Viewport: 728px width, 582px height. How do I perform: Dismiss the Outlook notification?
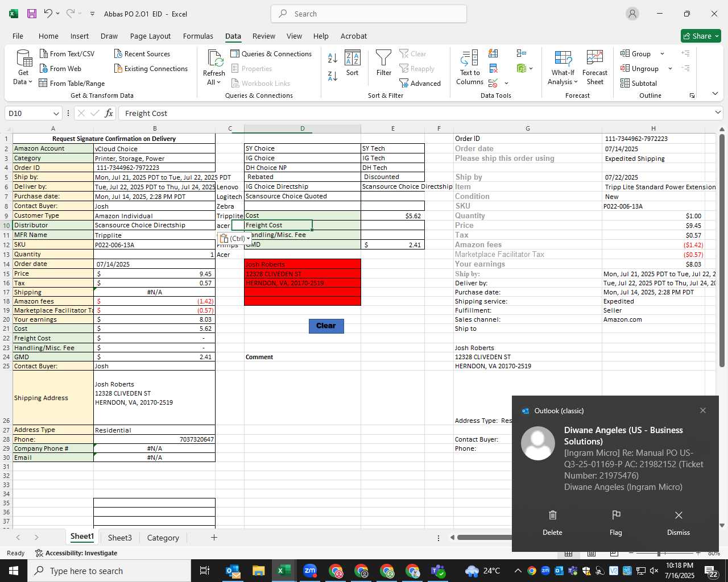(679, 523)
